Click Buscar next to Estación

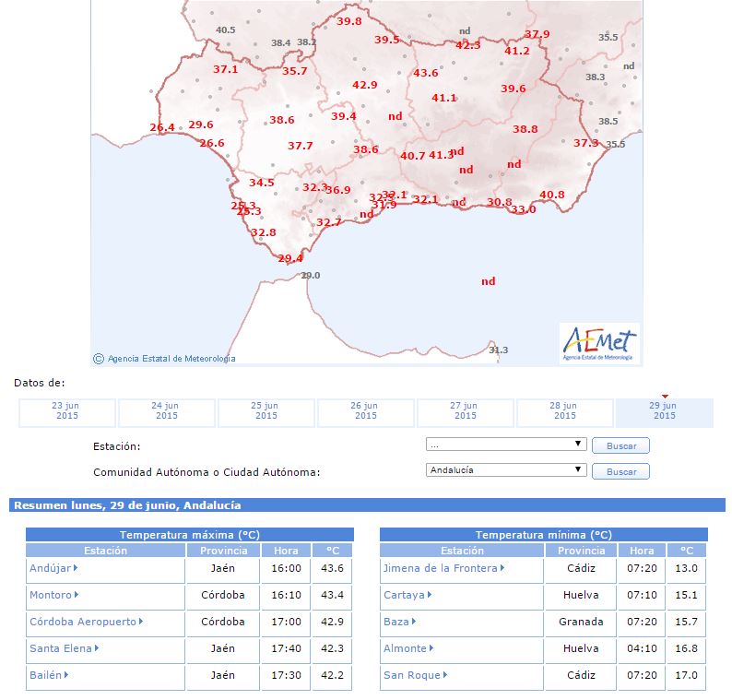click(x=620, y=446)
